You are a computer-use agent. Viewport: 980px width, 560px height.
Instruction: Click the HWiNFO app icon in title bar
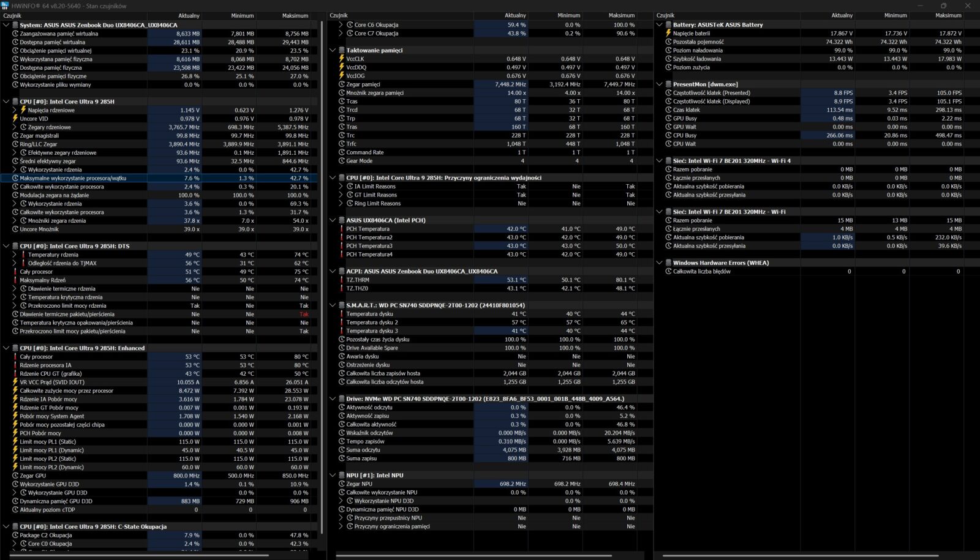6,6
